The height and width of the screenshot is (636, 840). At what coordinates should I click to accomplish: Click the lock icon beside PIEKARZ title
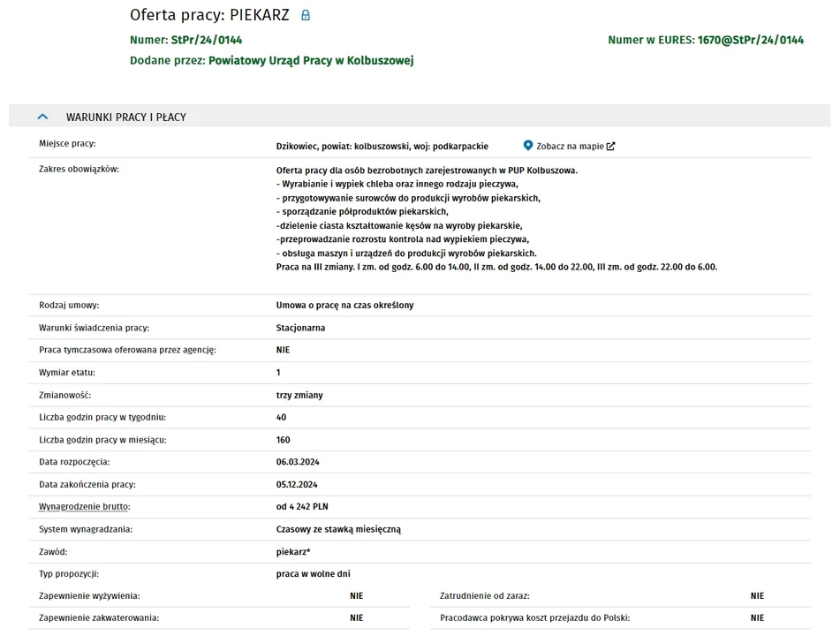pyautogui.click(x=306, y=15)
